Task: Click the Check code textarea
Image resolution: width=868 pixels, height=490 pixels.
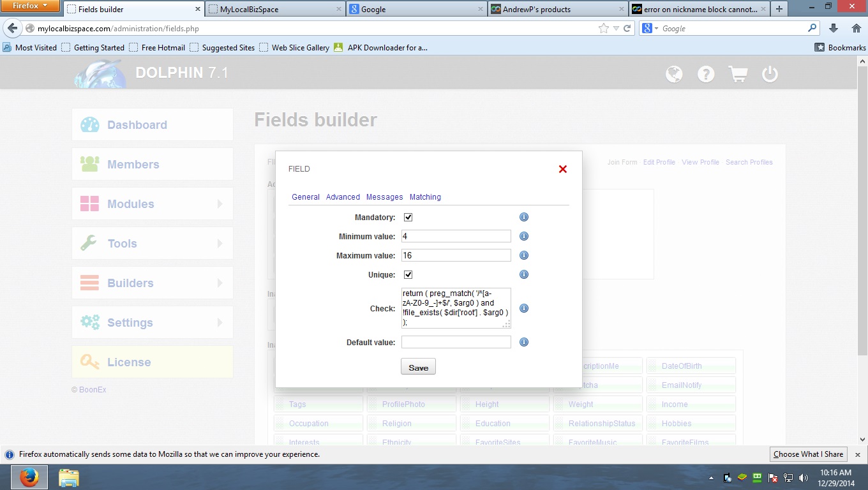Action: click(456, 308)
